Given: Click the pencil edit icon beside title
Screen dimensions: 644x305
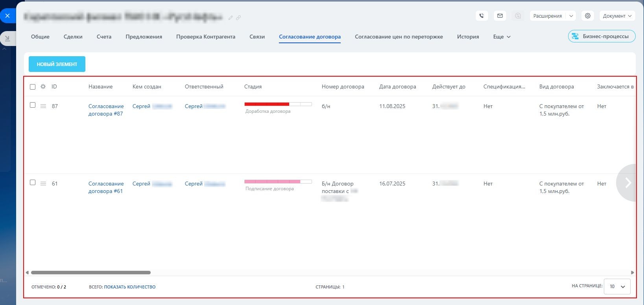Looking at the screenshot, I should [x=231, y=18].
